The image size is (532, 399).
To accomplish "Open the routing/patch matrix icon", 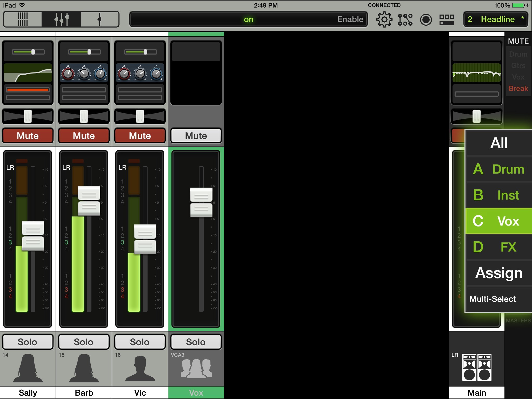I will [x=405, y=19].
